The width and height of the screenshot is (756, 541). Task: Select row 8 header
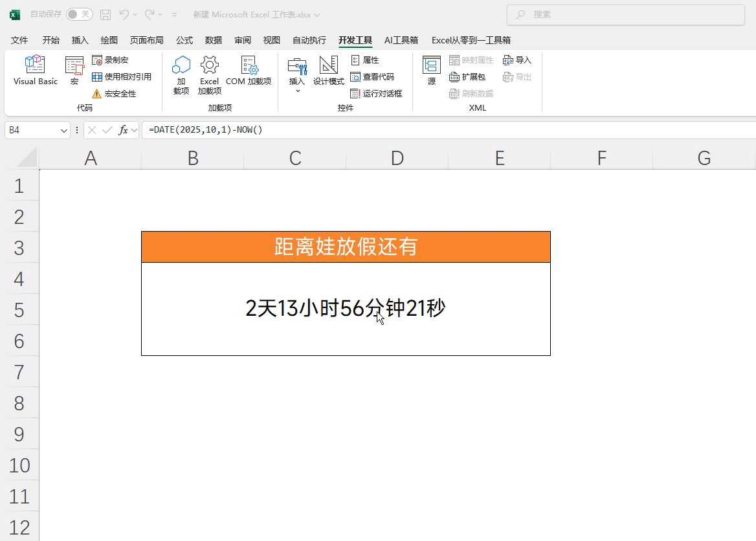[19, 403]
